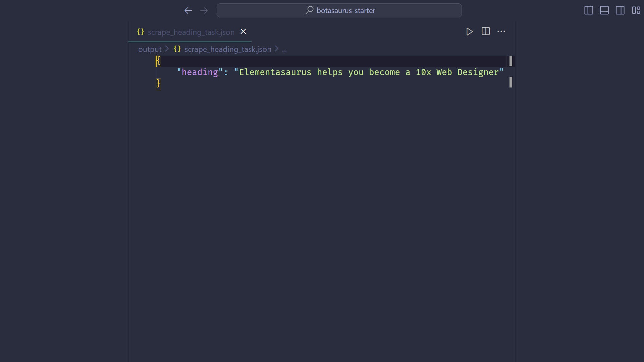644x362 pixels.
Task: Select the scrape_heading_task.json editor tab
Action: [190, 32]
